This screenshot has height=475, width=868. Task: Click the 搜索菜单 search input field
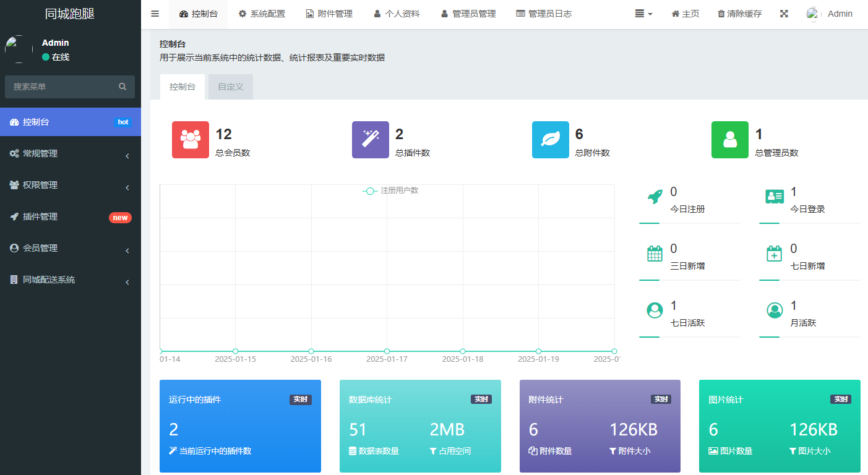point(62,87)
